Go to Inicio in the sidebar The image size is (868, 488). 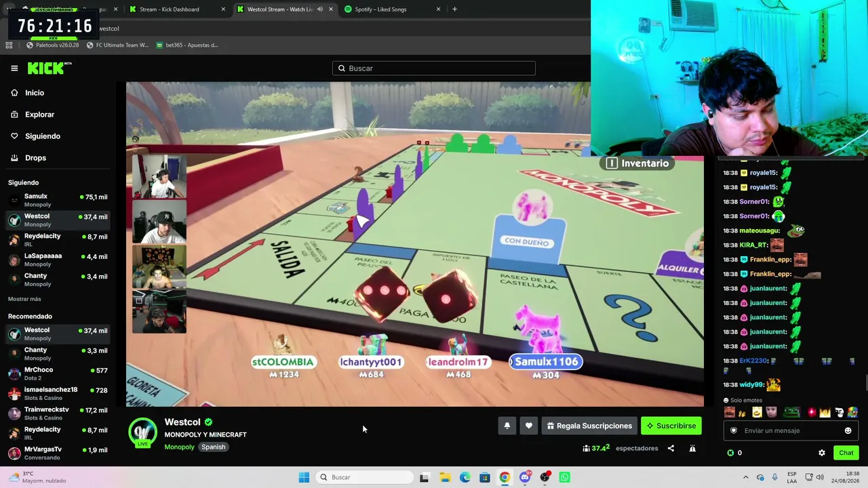pyautogui.click(x=35, y=93)
